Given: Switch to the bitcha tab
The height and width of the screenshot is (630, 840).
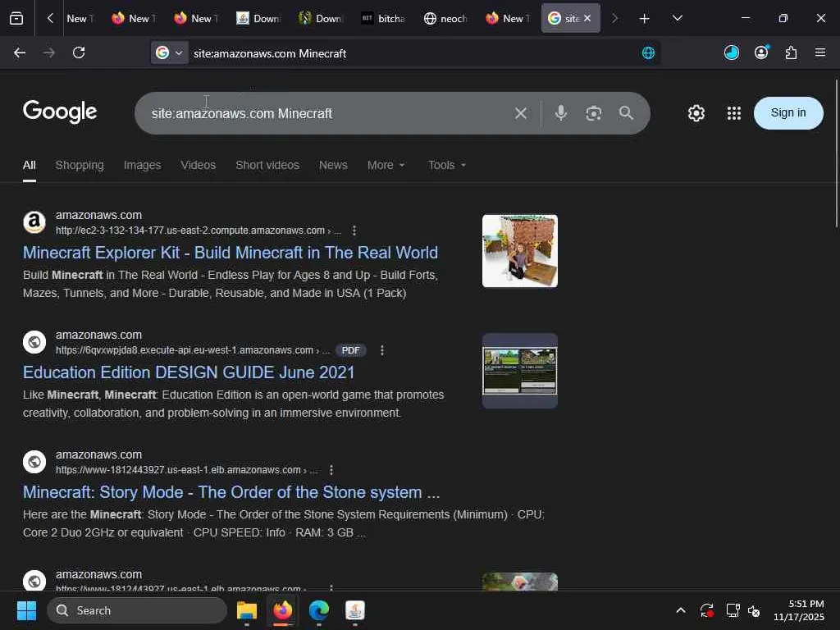Looking at the screenshot, I should [x=384, y=18].
